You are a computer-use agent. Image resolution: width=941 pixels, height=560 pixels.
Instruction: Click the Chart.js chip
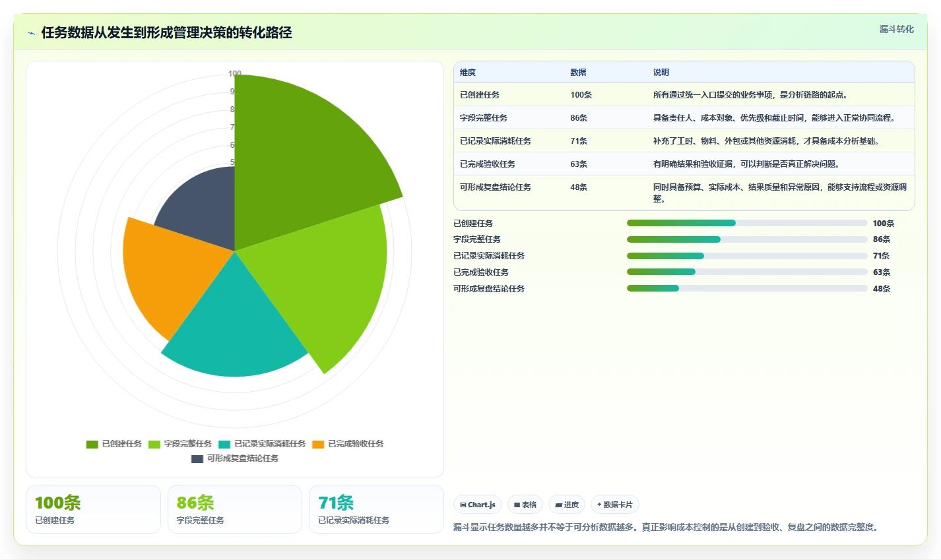coord(478,505)
